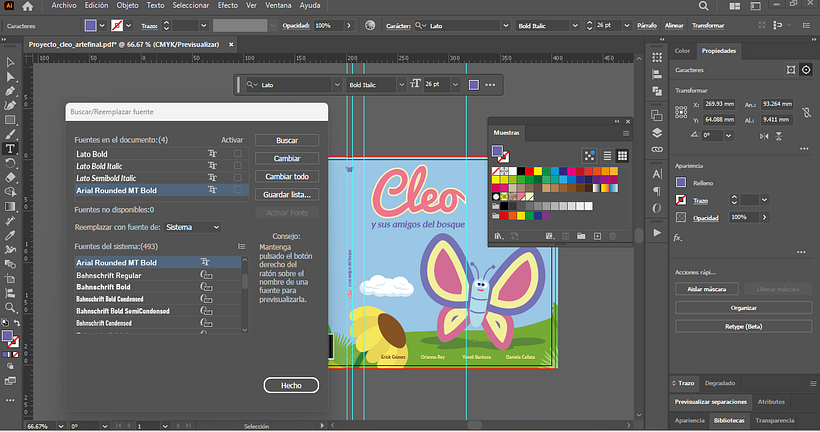
Task: Select the Direct Selection tool
Action: tap(10, 77)
